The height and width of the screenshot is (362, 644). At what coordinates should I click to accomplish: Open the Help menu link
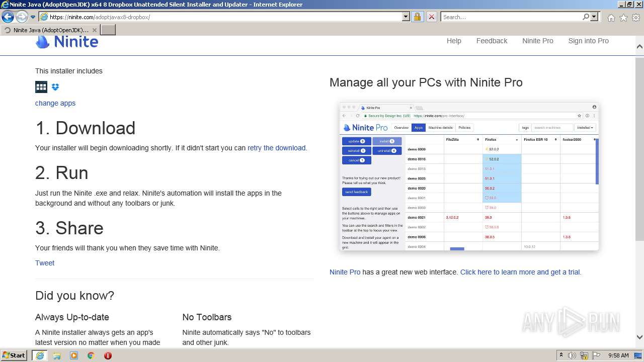point(454,41)
